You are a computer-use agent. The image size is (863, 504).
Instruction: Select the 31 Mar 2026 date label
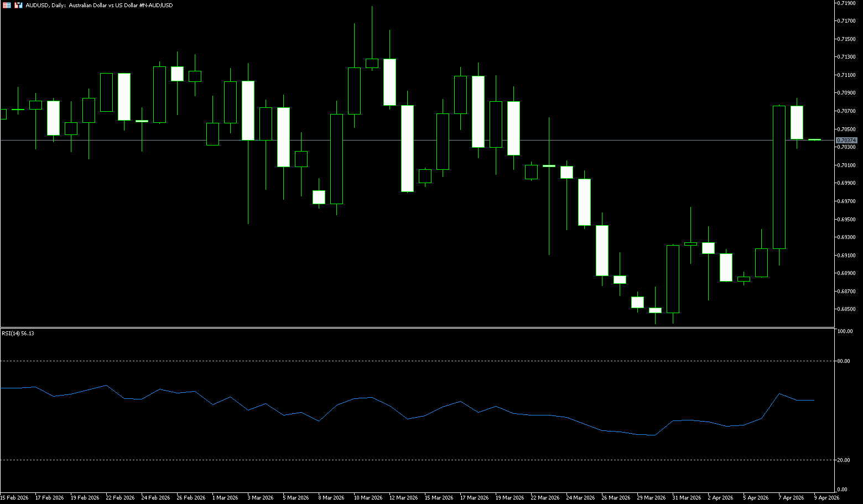click(x=687, y=498)
